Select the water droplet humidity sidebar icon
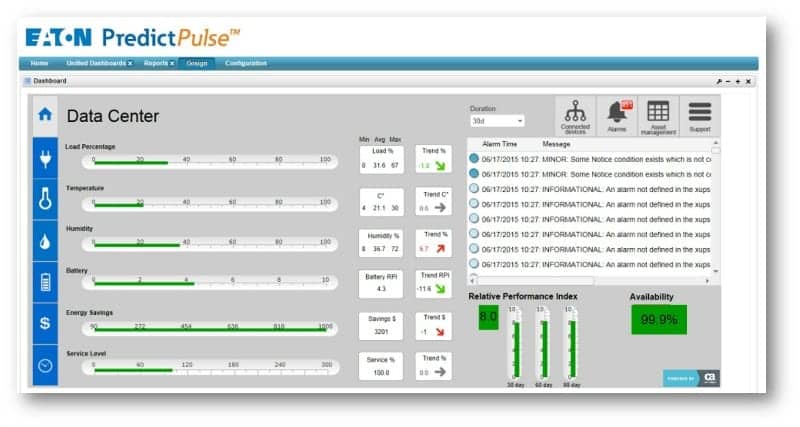This screenshot has width=800, height=427. point(45,241)
